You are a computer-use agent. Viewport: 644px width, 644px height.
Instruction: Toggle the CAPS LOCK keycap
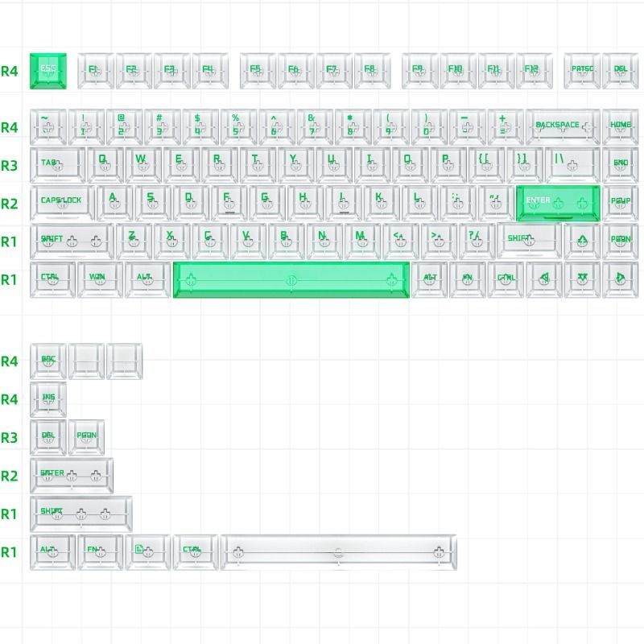(61, 203)
